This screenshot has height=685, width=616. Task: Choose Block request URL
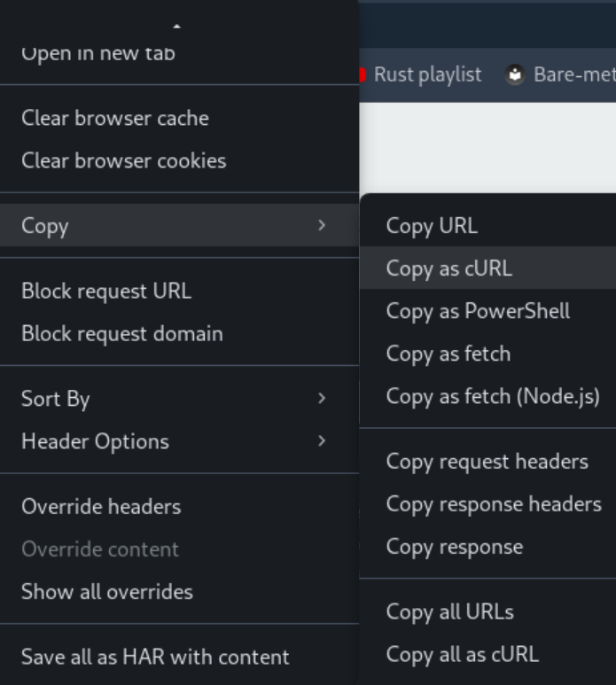pyautogui.click(x=106, y=291)
